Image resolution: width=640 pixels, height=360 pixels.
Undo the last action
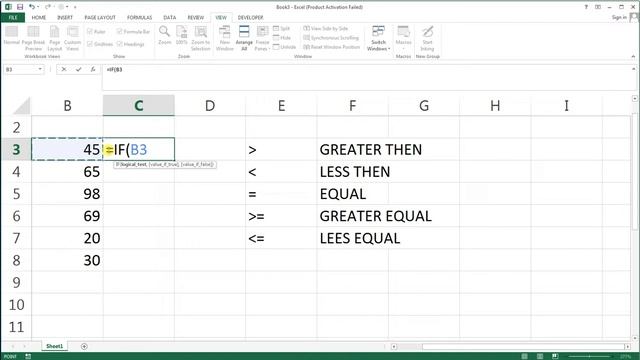point(31,7)
